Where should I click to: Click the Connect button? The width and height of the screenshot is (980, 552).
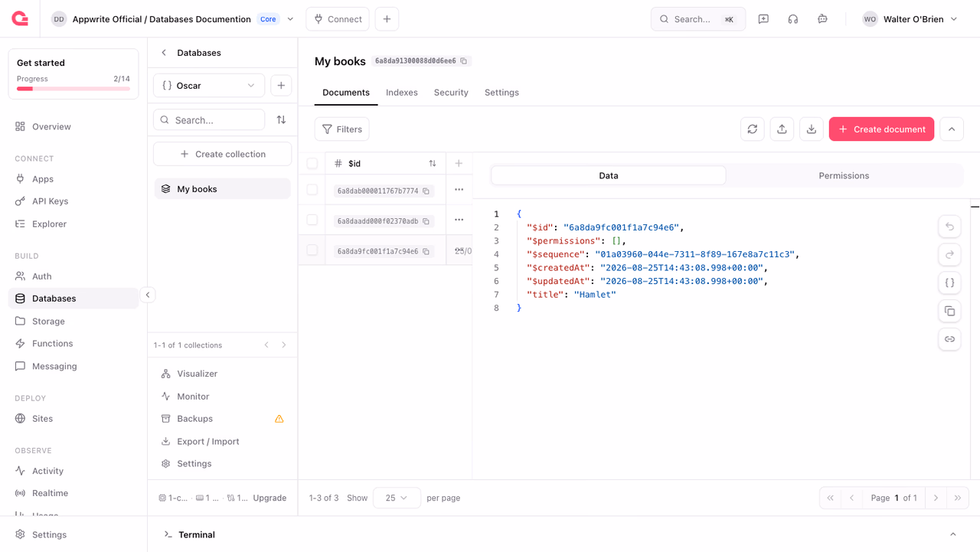(338, 19)
